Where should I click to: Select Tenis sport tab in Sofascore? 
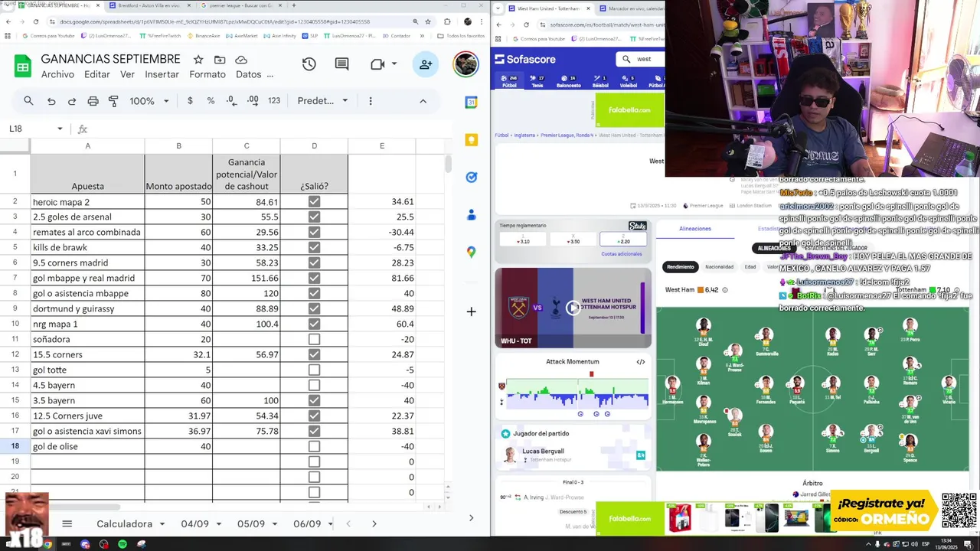pyautogui.click(x=537, y=82)
